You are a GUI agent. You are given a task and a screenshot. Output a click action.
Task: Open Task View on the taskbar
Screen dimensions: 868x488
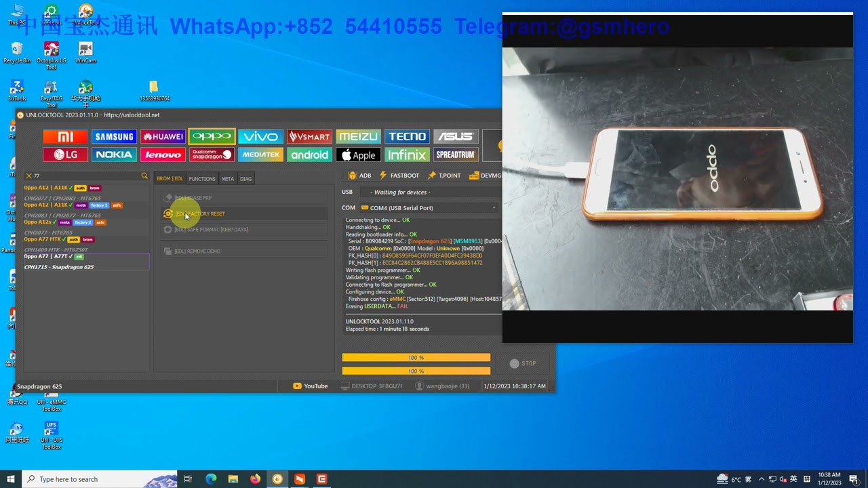tap(188, 479)
